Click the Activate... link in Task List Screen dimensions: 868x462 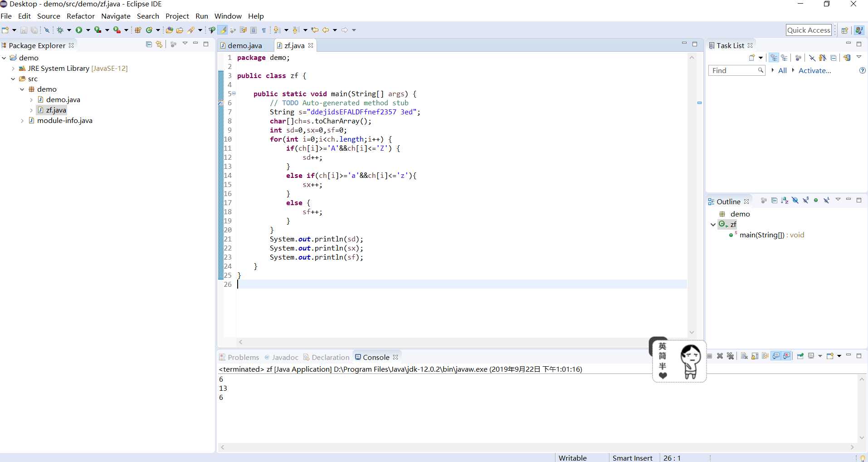pos(814,70)
